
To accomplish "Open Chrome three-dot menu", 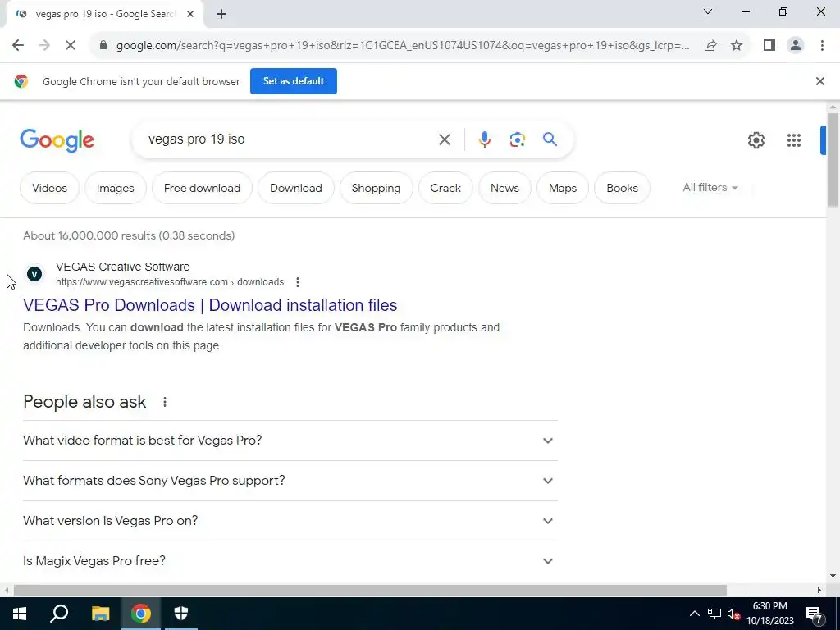I will click(x=822, y=46).
